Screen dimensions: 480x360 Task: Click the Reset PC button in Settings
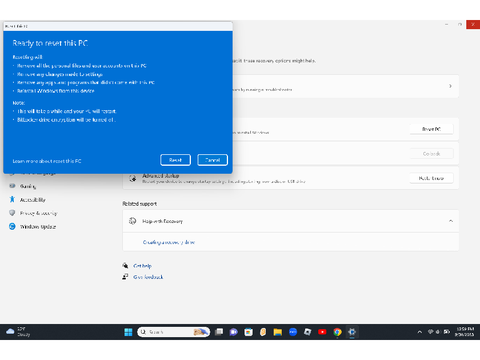[x=431, y=129]
